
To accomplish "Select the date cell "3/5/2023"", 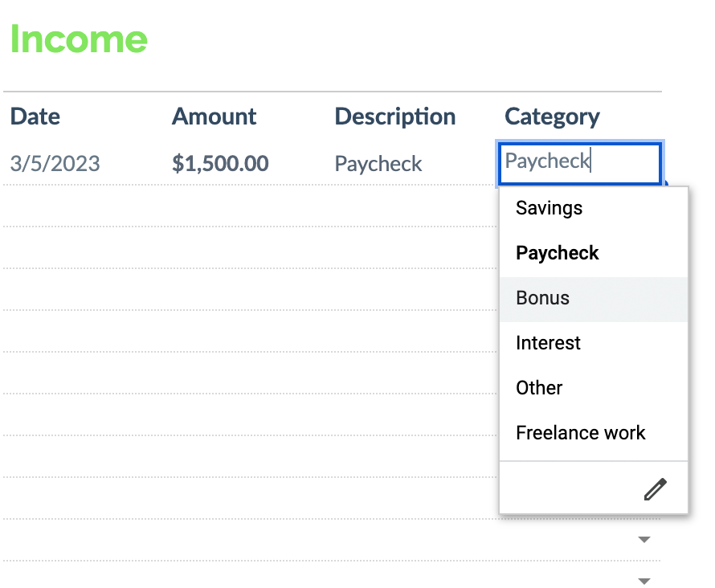I will tap(55, 163).
